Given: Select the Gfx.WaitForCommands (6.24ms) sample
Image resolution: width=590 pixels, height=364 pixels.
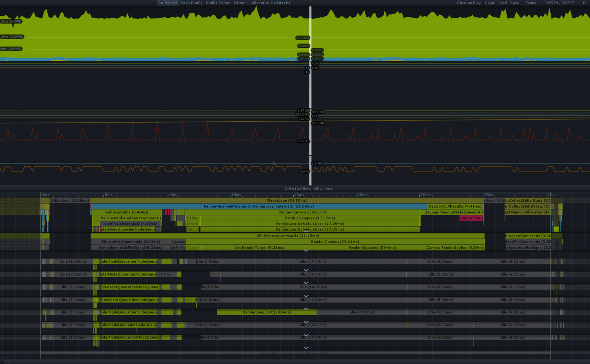Looking at the screenshot, I should coord(130,242).
